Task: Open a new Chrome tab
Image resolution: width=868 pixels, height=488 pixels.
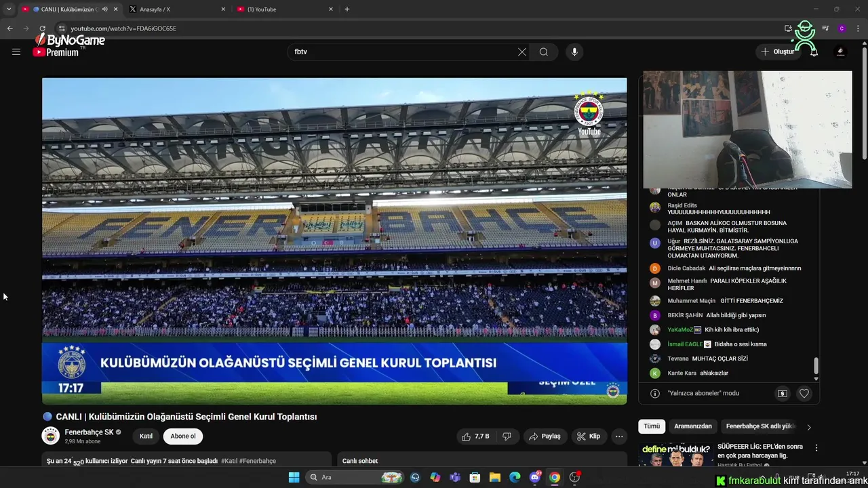Action: [x=347, y=9]
